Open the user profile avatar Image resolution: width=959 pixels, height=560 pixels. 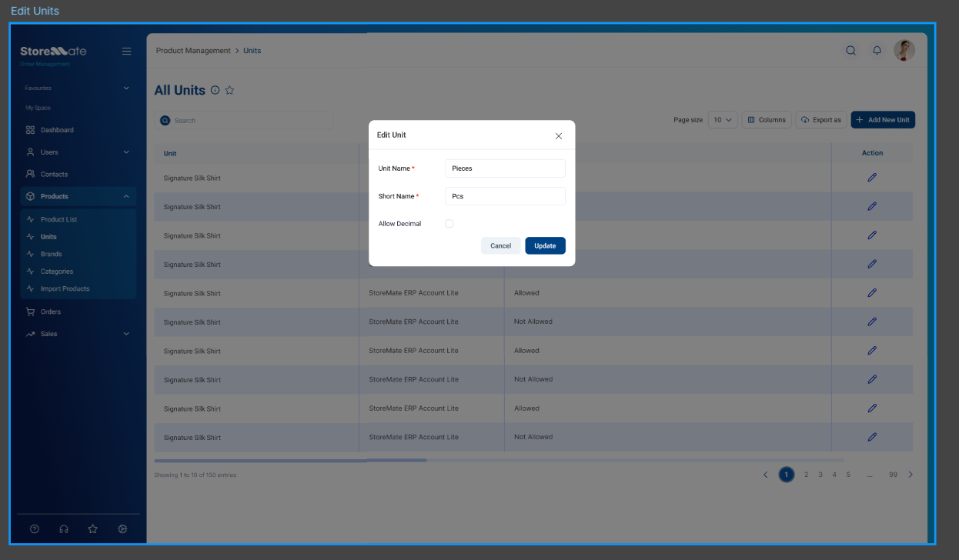pyautogui.click(x=904, y=51)
